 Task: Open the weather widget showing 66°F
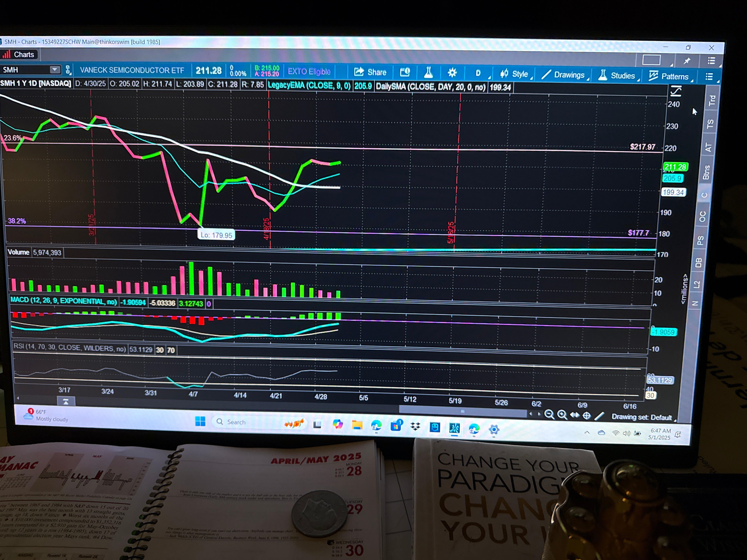click(46, 415)
